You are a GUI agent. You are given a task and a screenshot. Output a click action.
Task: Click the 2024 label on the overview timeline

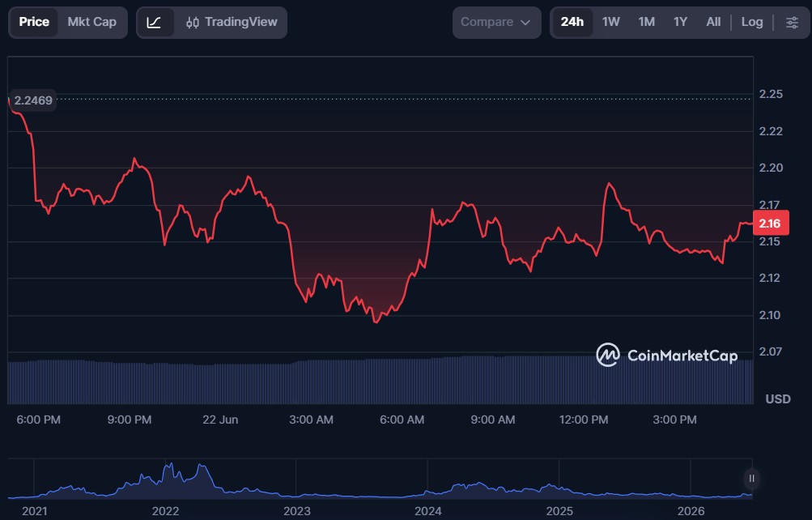(427, 511)
